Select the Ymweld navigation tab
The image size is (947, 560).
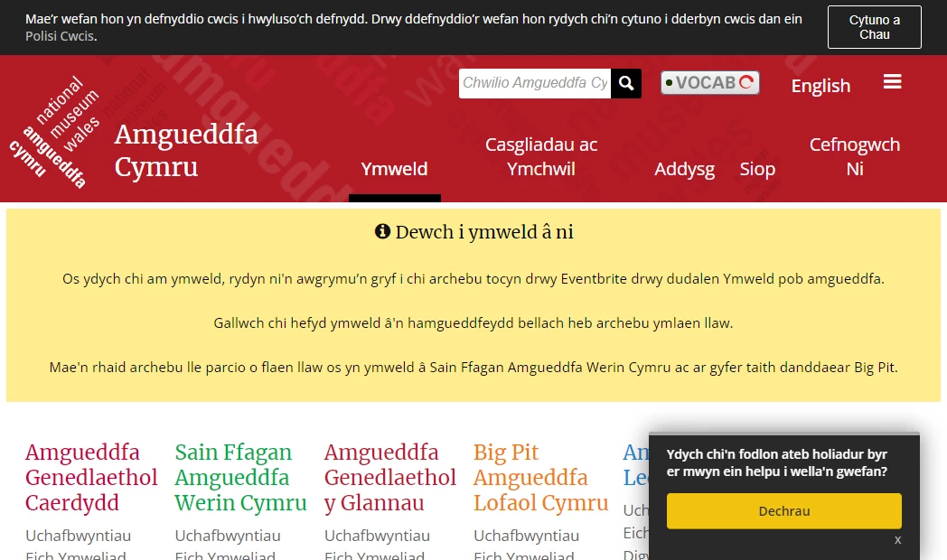point(394,169)
